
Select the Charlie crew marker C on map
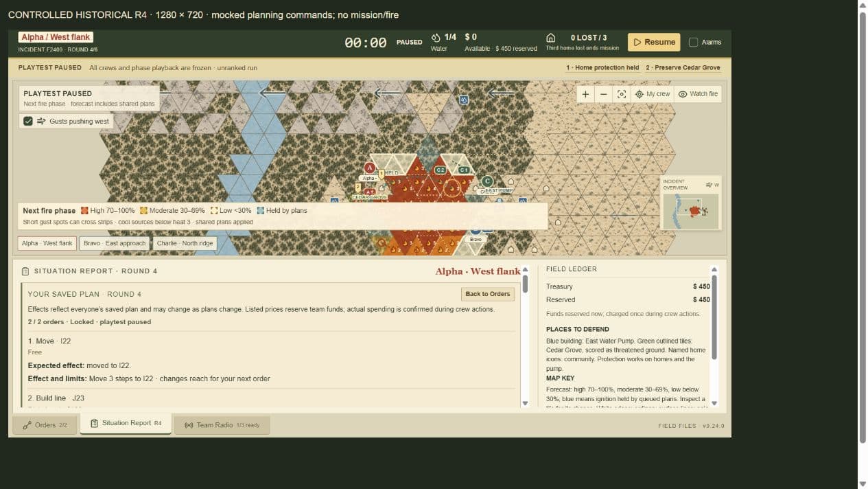point(487,181)
